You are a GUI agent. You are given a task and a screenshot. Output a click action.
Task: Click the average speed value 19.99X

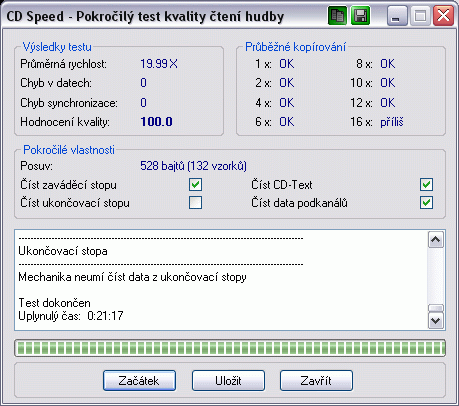pyautogui.click(x=159, y=64)
